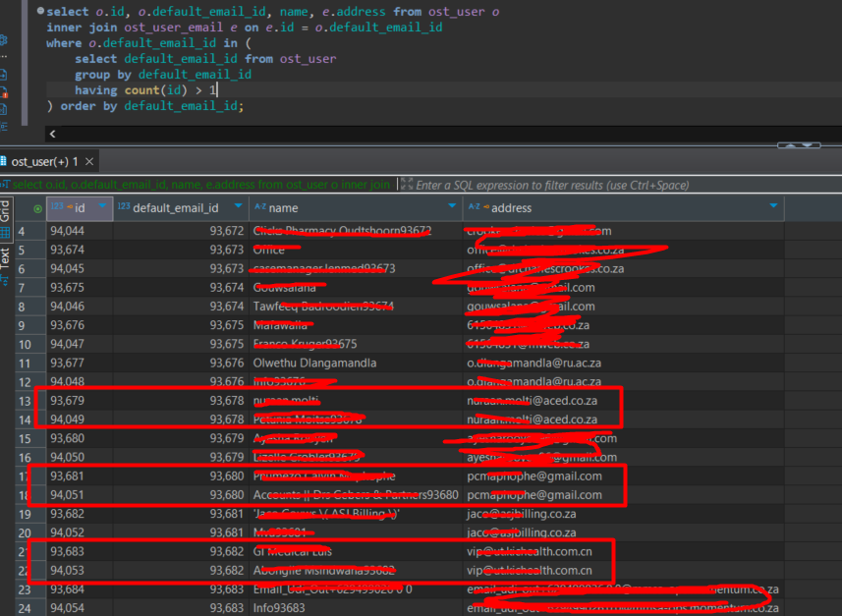The width and height of the screenshot is (842, 616).
Task: Select row number 13 in results grid
Action: point(24,400)
